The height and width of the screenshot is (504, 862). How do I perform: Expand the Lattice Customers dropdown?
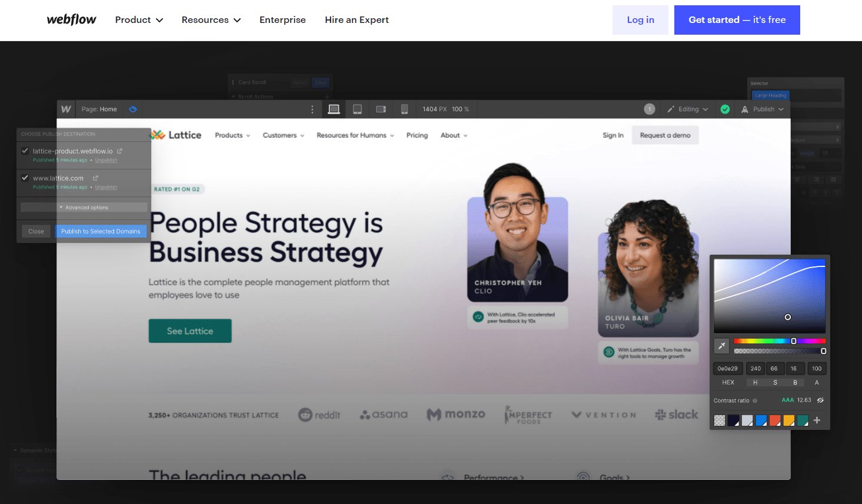(x=284, y=135)
